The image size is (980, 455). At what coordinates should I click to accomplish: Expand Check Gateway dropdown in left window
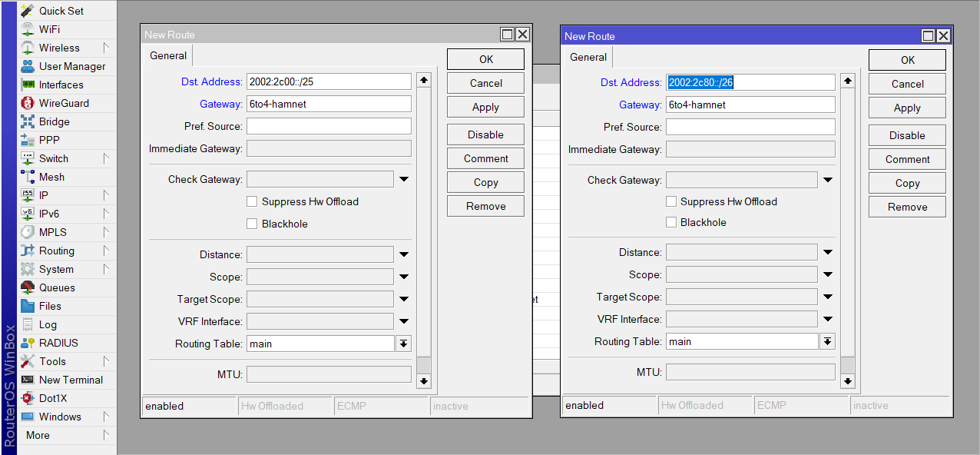(x=404, y=179)
